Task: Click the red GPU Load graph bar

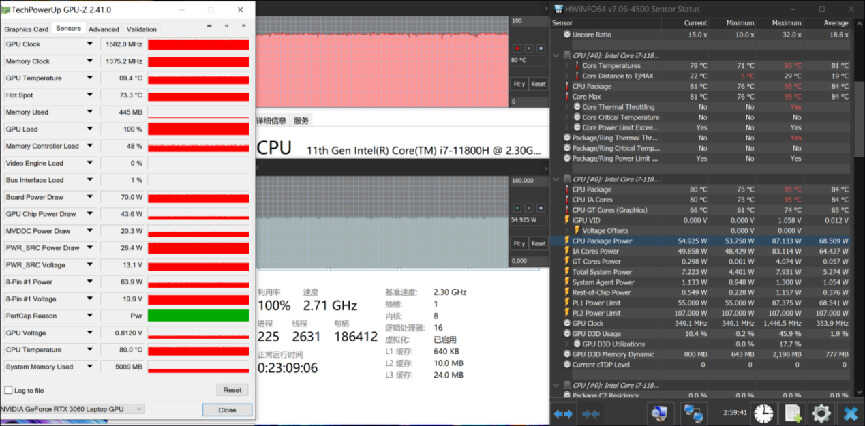Action: pos(199,129)
